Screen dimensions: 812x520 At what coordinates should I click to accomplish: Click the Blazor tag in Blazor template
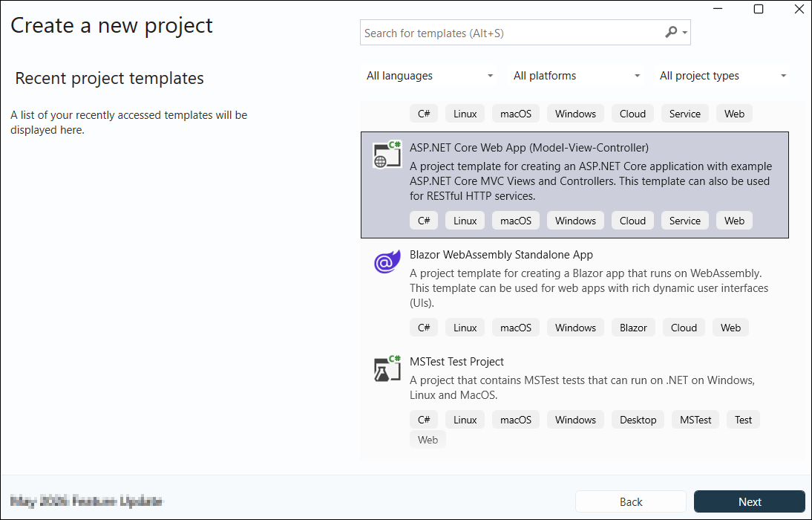(x=633, y=328)
